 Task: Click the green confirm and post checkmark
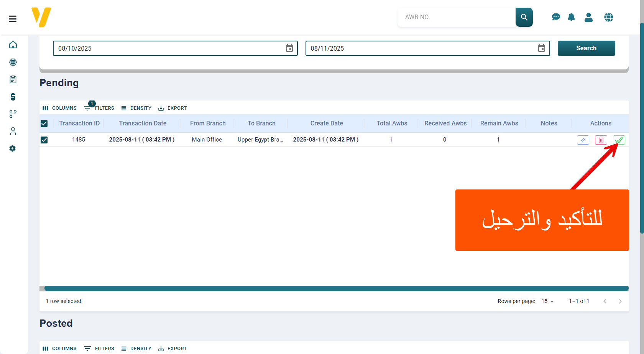click(x=619, y=140)
